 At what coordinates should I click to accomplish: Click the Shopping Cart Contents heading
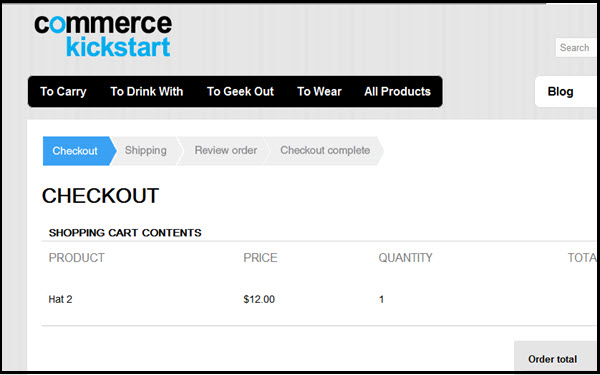click(x=125, y=233)
